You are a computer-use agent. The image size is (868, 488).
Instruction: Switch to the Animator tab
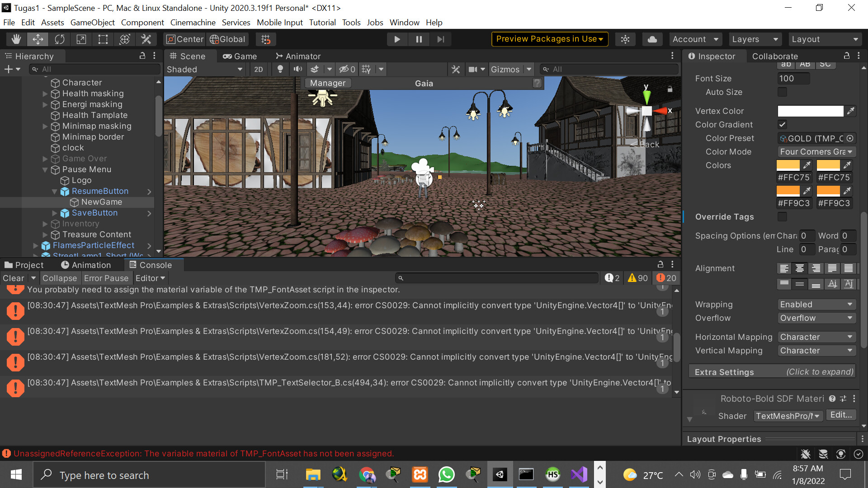tap(297, 56)
